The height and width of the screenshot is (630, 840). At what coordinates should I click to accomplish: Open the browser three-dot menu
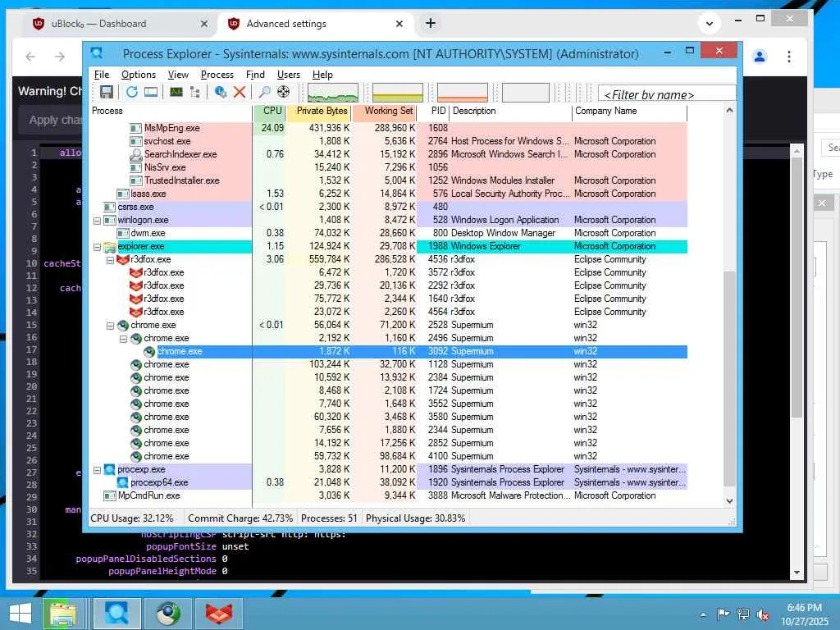(789, 57)
